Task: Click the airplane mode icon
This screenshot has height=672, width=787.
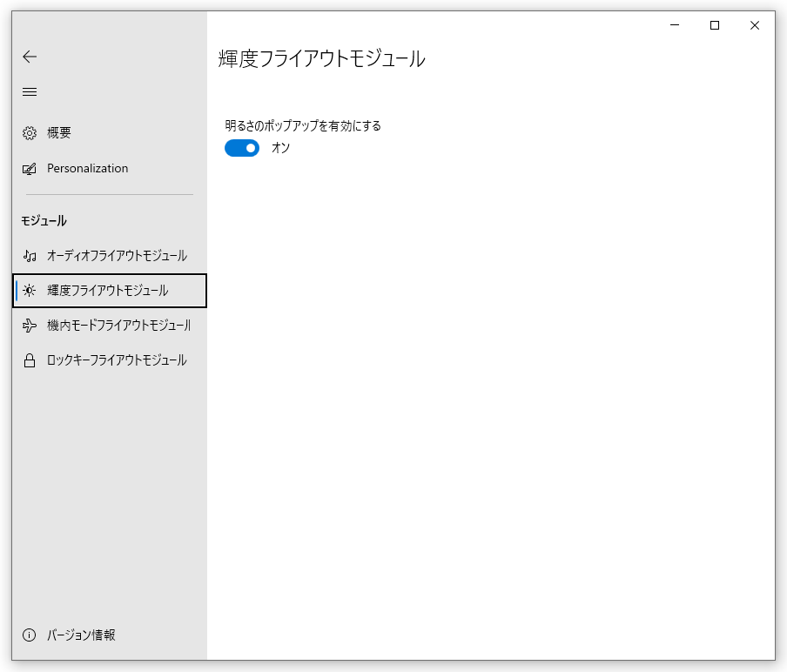Action: click(30, 326)
